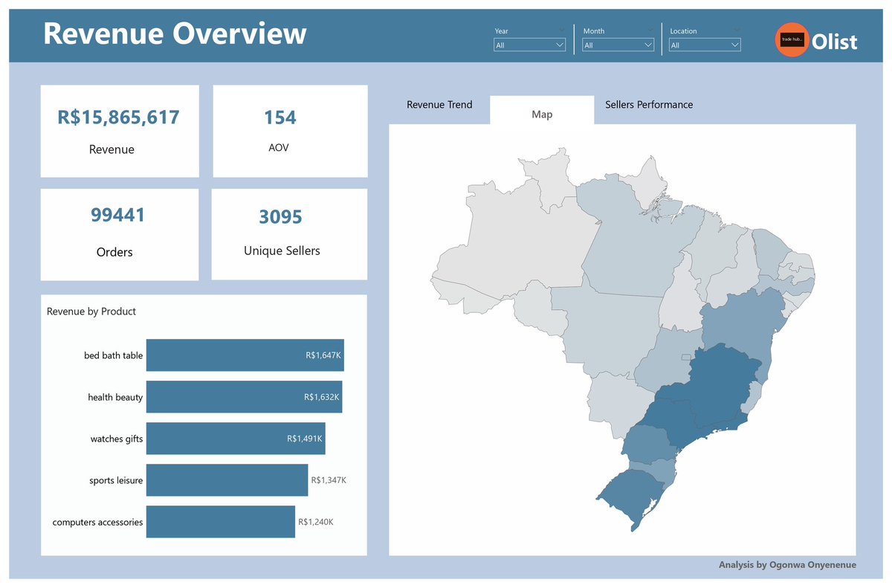The height and width of the screenshot is (588, 892).
Task: Click the watches gifts revenue bar
Action: click(x=236, y=438)
